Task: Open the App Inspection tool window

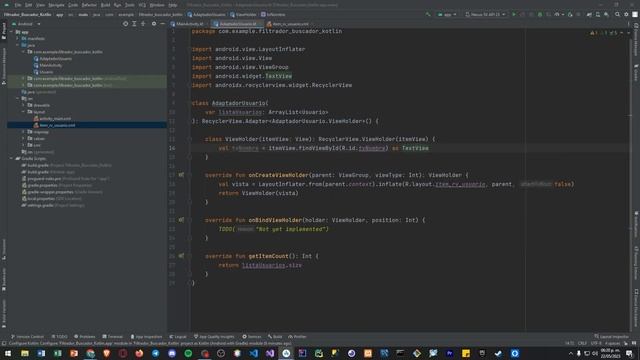Action: click(x=146, y=337)
